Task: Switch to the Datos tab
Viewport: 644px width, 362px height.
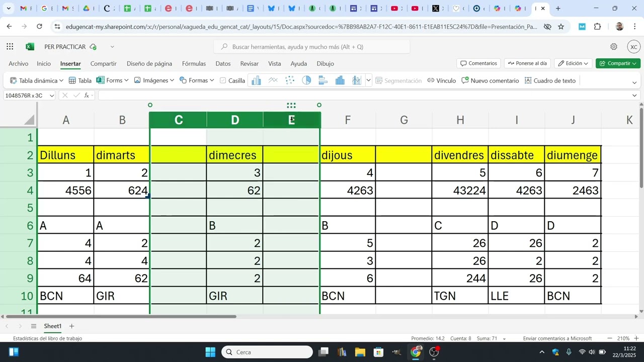Action: pyautogui.click(x=223, y=64)
